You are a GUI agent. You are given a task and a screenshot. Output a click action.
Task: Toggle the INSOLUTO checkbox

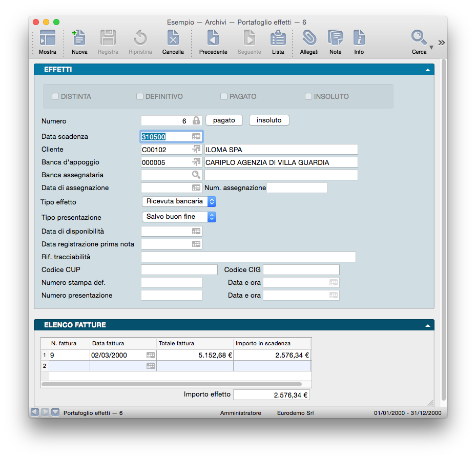point(308,96)
